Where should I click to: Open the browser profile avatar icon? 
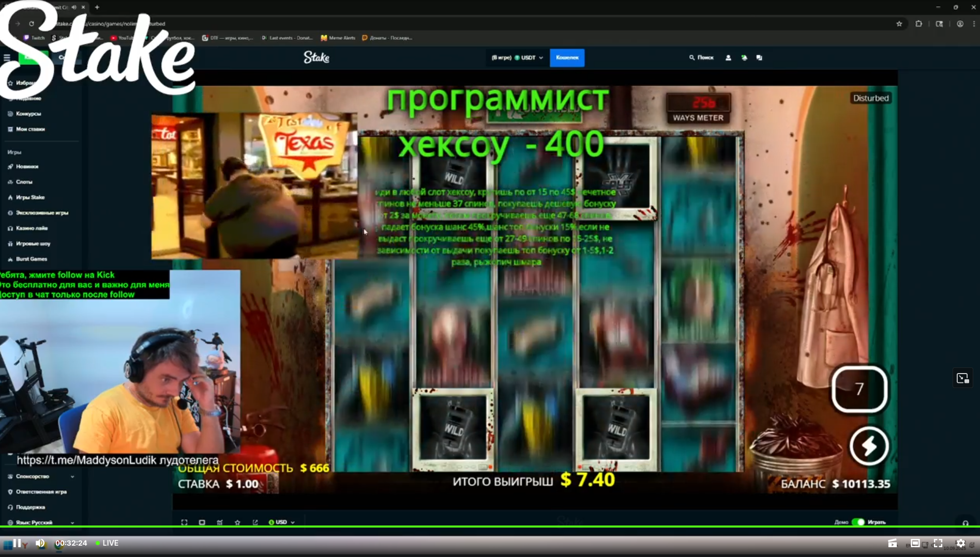tap(960, 24)
